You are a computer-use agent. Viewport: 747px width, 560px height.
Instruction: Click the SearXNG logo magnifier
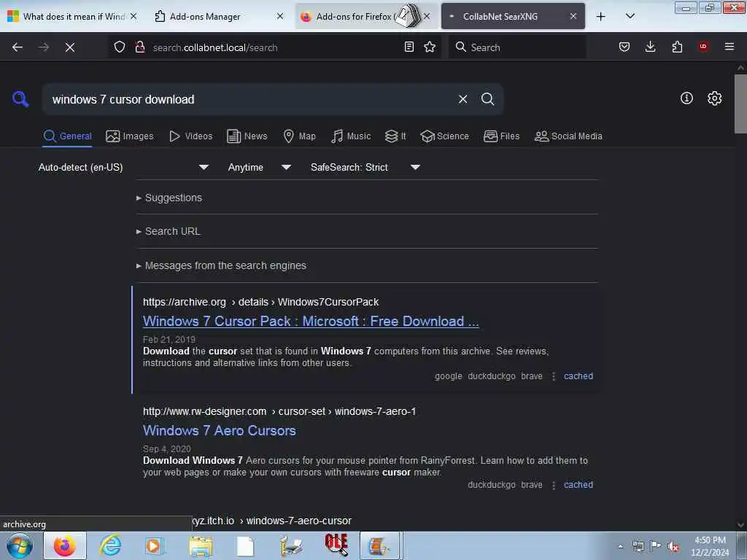click(x=20, y=99)
